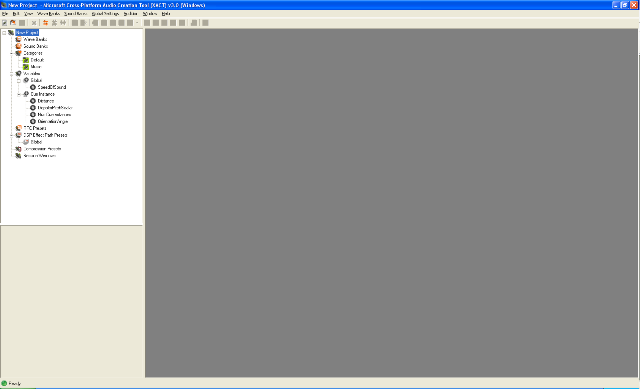This screenshot has width=640, height=389.
Task: Click the orange New Wave Bank toolbar icon
Action: (45, 23)
